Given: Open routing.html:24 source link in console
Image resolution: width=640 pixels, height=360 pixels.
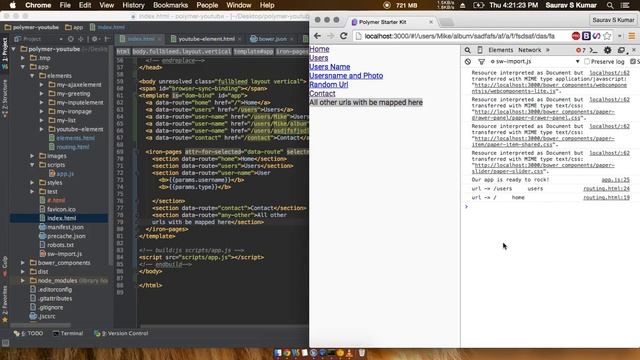Looking at the screenshot, I should tap(606, 189).
